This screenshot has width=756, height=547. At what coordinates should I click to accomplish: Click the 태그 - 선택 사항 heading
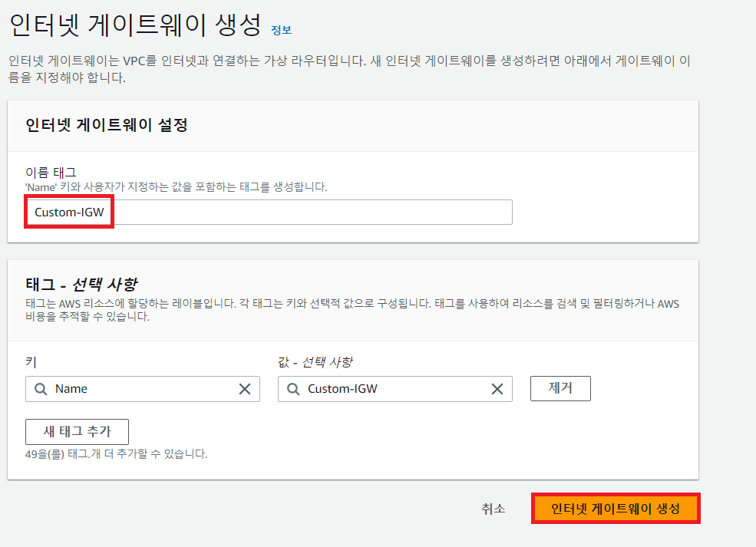[81, 285]
